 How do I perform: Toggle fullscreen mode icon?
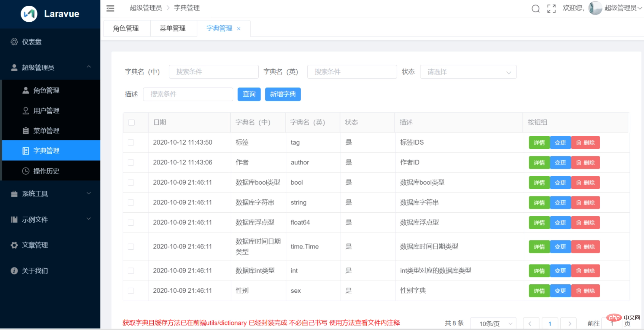coord(551,8)
